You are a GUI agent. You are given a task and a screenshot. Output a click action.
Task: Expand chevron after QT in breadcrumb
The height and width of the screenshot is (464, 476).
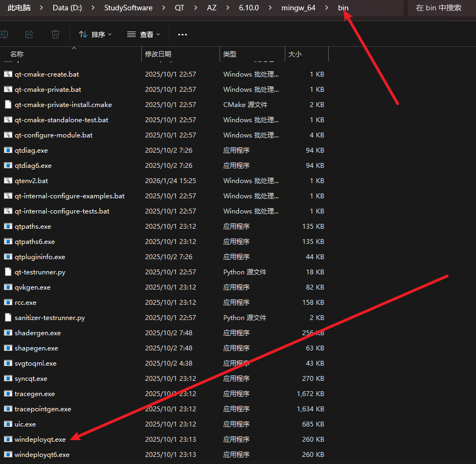pyautogui.click(x=196, y=8)
